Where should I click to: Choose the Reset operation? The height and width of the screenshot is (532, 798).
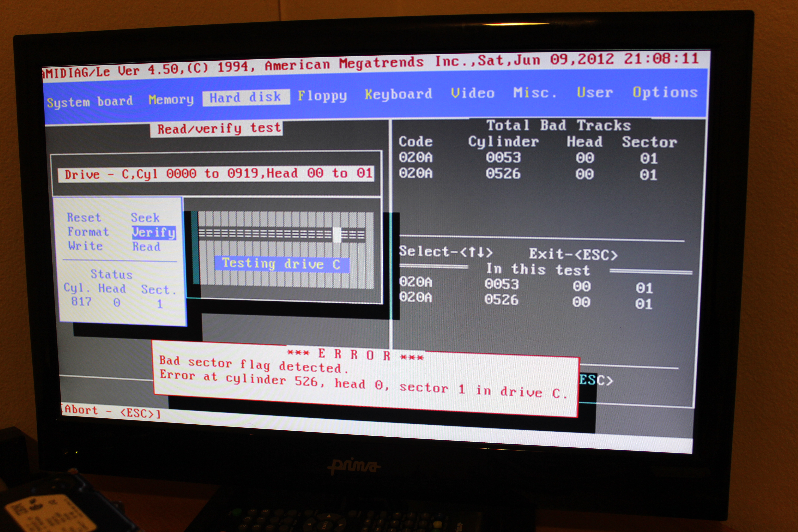[84, 218]
